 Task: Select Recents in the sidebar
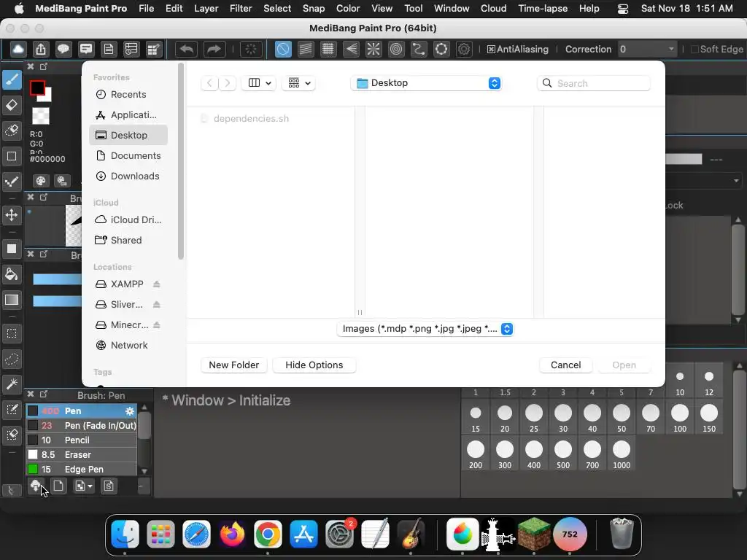[x=128, y=94]
